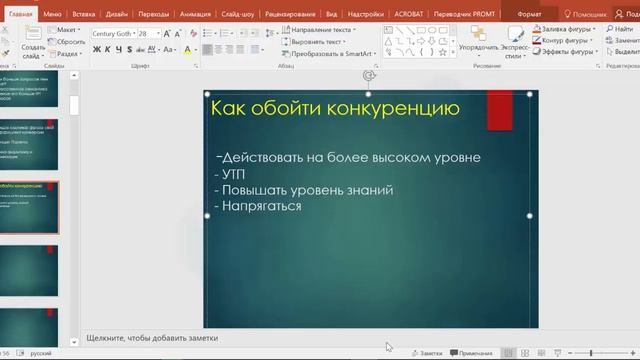Open Направление текста dropdown
Screen dimensions: 640x360
click(x=319, y=30)
